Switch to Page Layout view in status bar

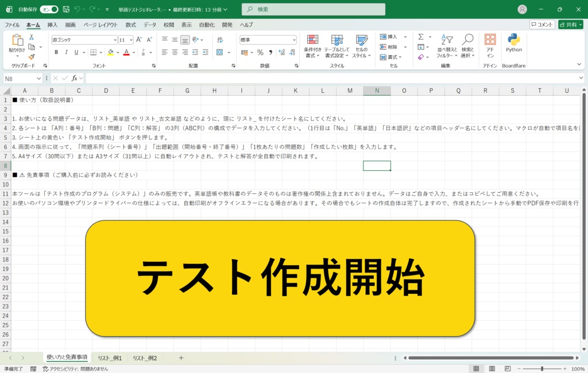click(492, 369)
